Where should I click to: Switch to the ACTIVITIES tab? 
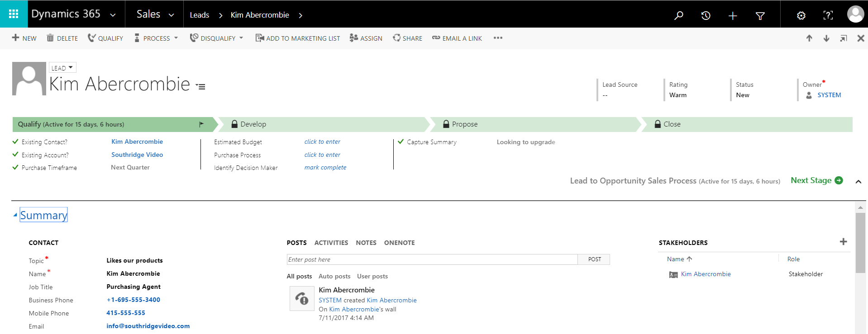331,243
